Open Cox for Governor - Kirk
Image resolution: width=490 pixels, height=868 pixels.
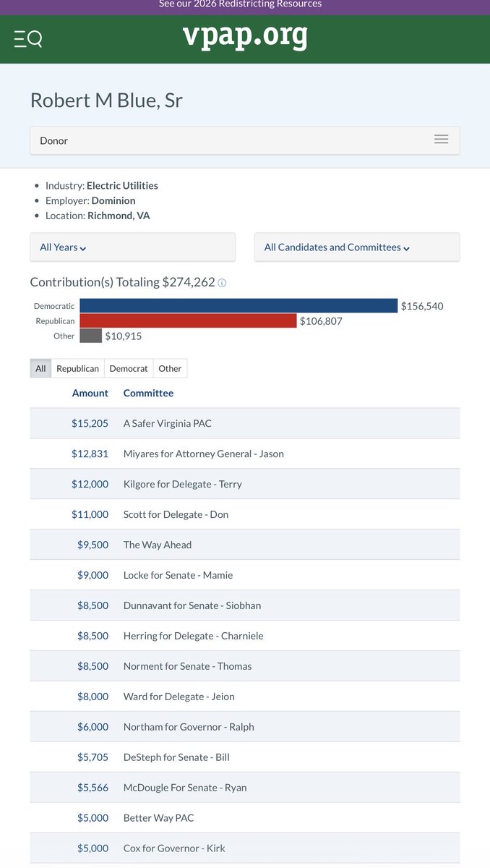(x=174, y=848)
